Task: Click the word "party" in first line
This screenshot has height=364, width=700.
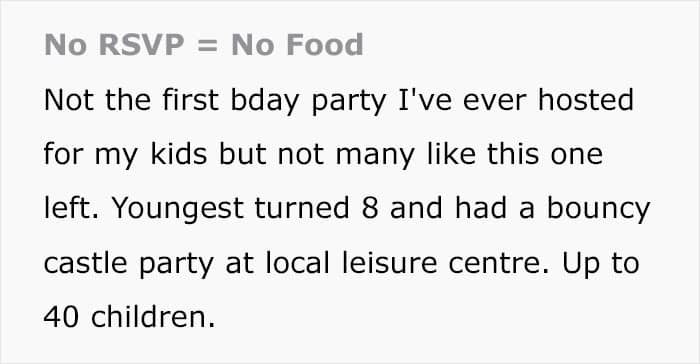Action: (349, 102)
